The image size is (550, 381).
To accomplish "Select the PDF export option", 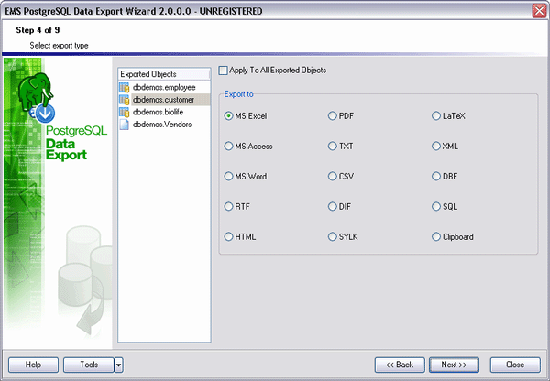I will 332,116.
